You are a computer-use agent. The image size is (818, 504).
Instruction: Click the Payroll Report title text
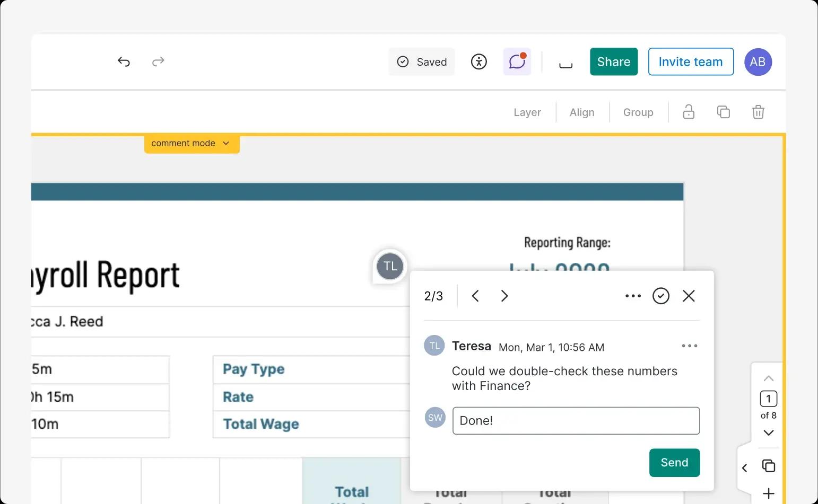pos(105,276)
